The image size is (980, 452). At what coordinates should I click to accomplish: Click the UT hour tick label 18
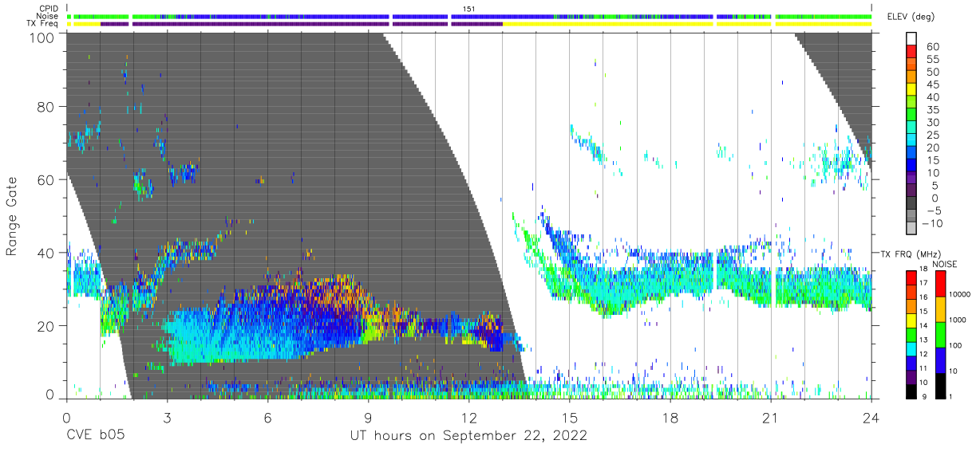coord(670,418)
